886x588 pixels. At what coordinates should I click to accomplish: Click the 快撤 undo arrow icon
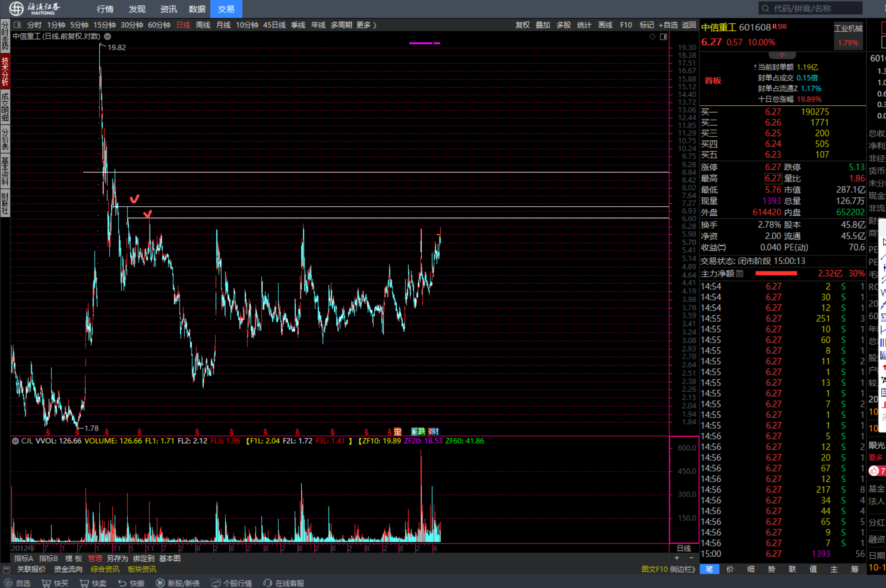pyautogui.click(x=122, y=583)
